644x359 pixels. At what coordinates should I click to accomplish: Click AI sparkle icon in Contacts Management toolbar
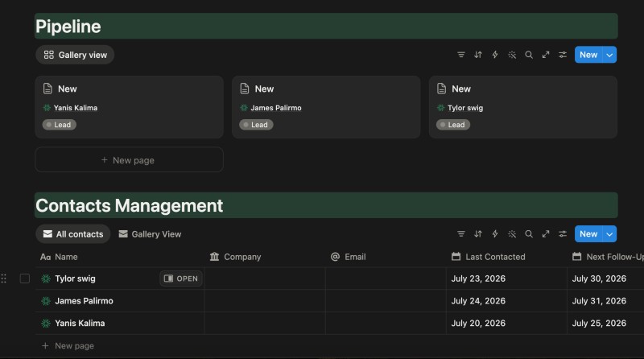(512, 233)
